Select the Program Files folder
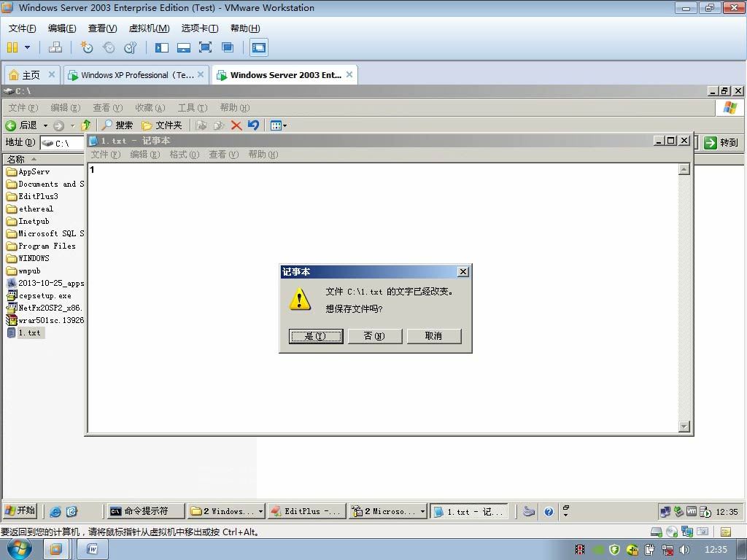This screenshot has width=747, height=560. pos(42,246)
